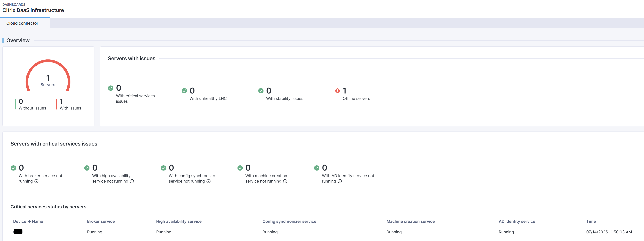This screenshot has height=241, width=644.
Task: Click the With issues server count
Action: tap(61, 101)
